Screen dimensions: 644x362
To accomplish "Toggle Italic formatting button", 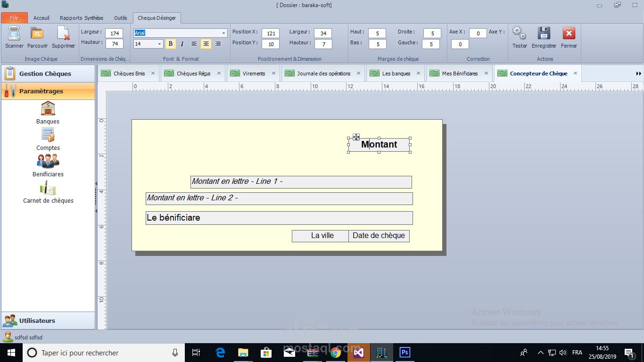I will tap(182, 44).
